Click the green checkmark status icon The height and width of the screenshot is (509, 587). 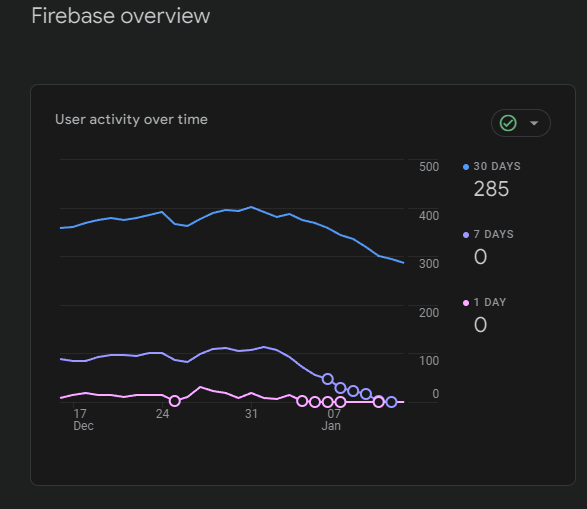508,123
